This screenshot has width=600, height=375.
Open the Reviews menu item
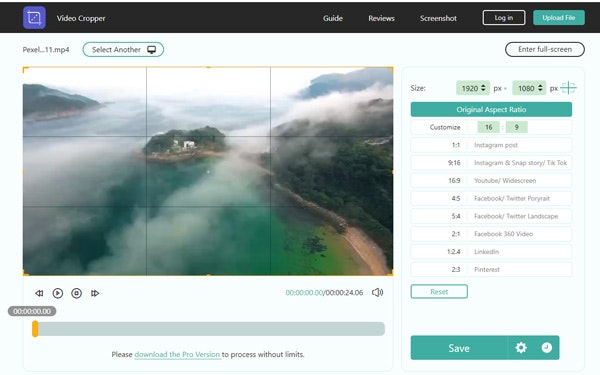381,18
